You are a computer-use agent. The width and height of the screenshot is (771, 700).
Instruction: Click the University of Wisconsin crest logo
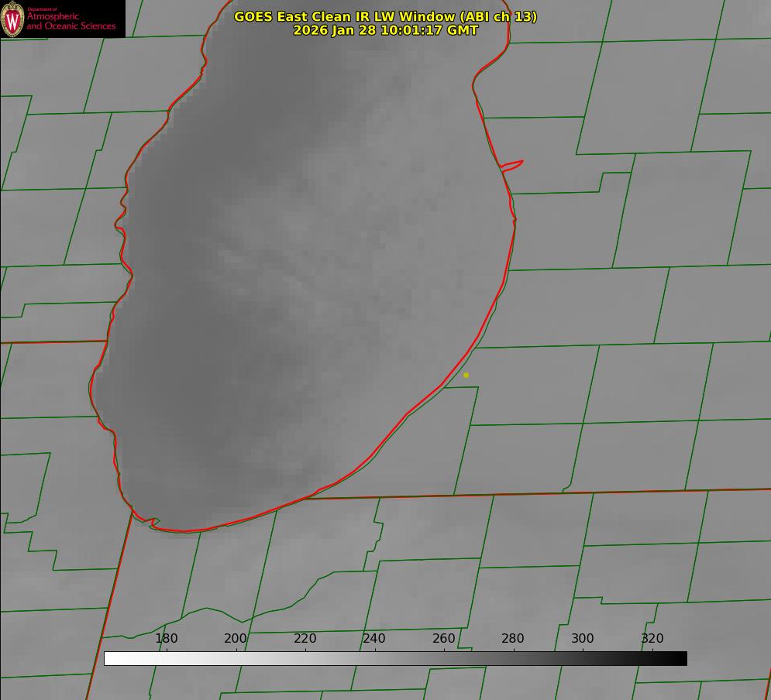coord(12,19)
